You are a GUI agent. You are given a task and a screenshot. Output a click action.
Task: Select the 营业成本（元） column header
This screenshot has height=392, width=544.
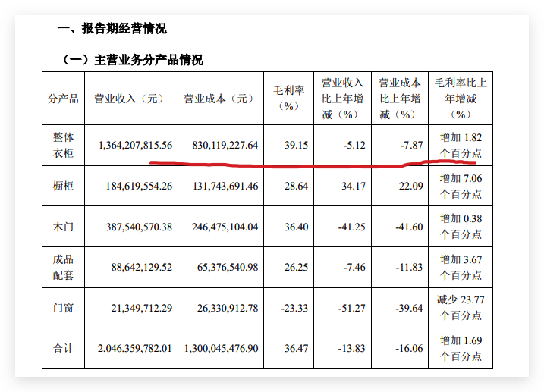pyautogui.click(x=219, y=99)
